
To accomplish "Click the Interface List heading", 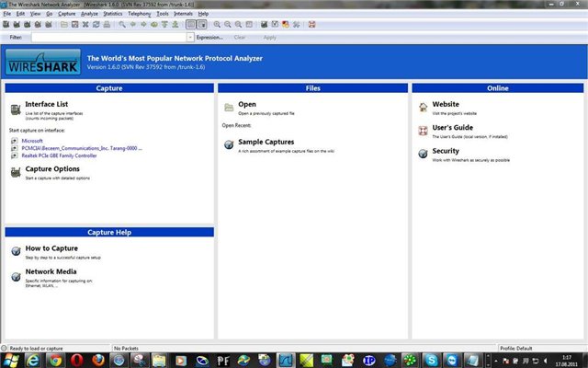I will click(47, 104).
